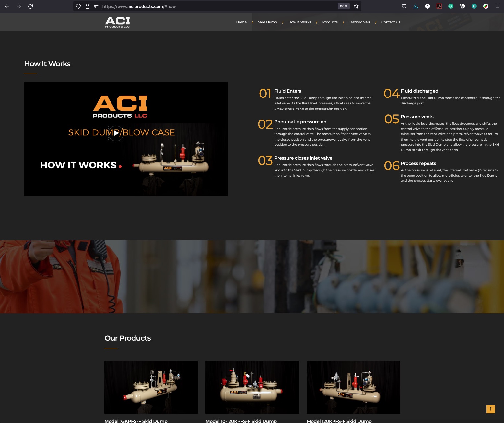Image resolution: width=504 pixels, height=423 pixels.
Task: Jump back to top with arrow button
Action: coord(491,409)
